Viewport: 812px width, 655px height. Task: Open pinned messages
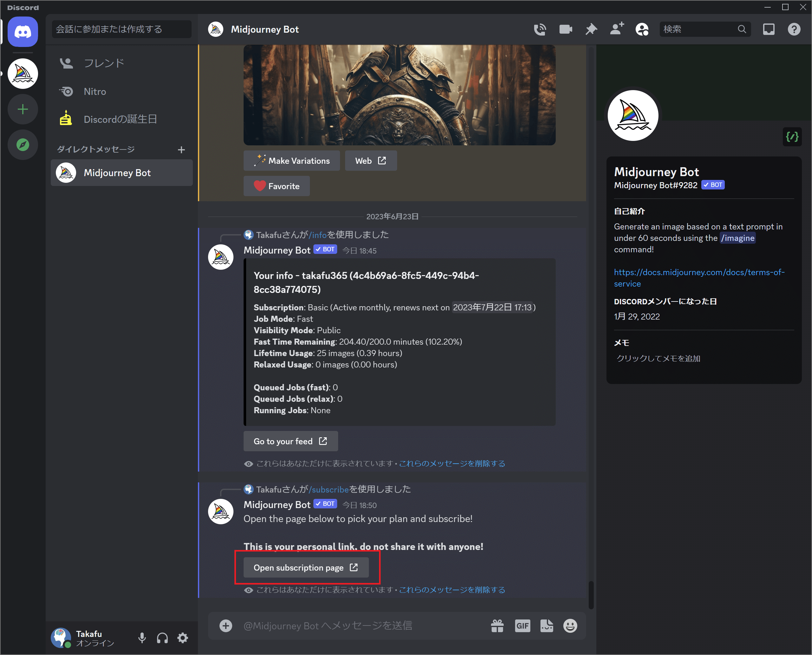click(x=591, y=29)
